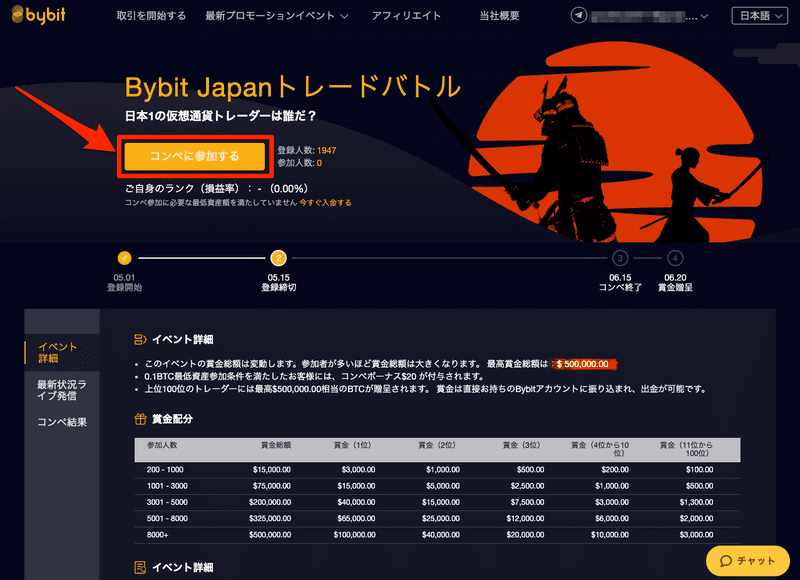This screenshot has height=580, width=800.
Task: Click step 3 コンペ終了 marker
Action: click(620, 258)
